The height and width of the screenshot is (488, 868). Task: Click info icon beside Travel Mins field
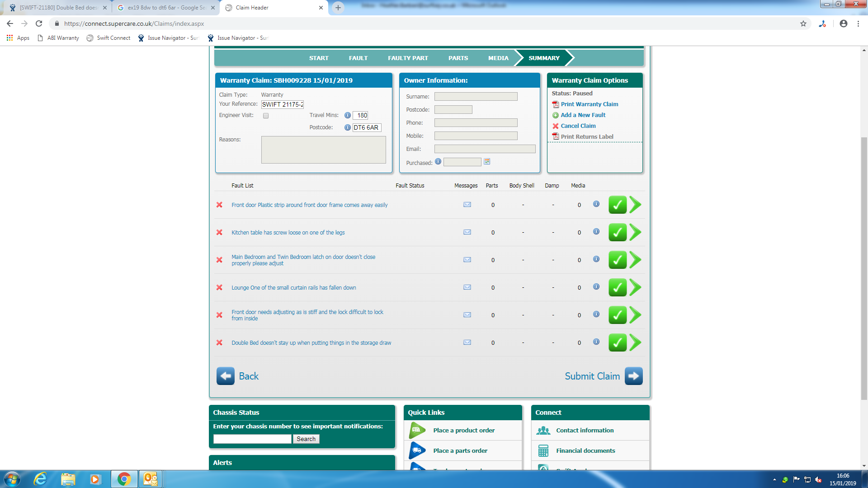click(347, 115)
